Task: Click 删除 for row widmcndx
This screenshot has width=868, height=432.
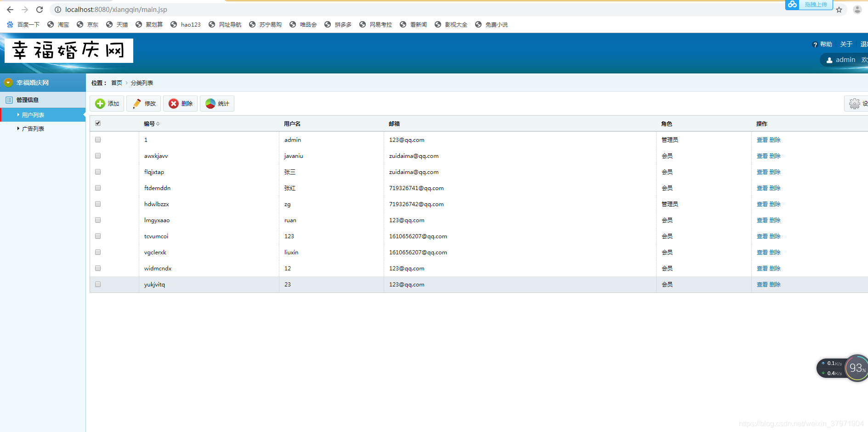Action: 775,269
